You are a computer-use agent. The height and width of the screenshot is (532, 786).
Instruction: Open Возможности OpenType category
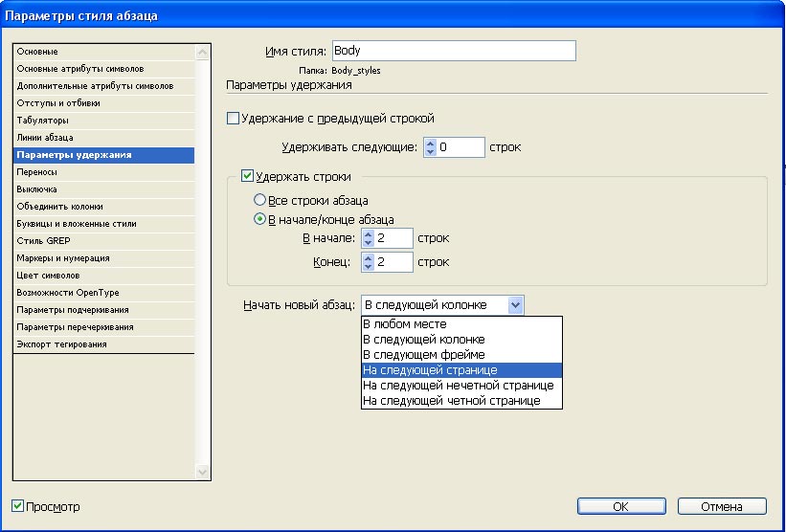click(104, 292)
